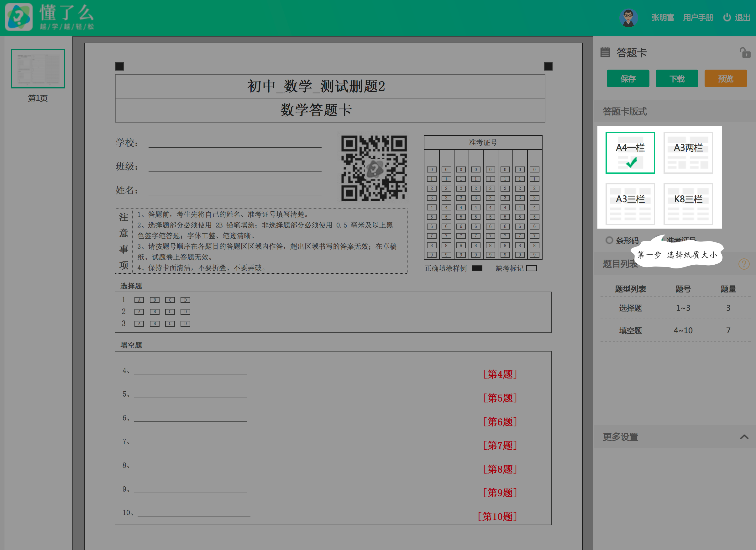
Task: Click option D of question 3
Action: coord(185,324)
